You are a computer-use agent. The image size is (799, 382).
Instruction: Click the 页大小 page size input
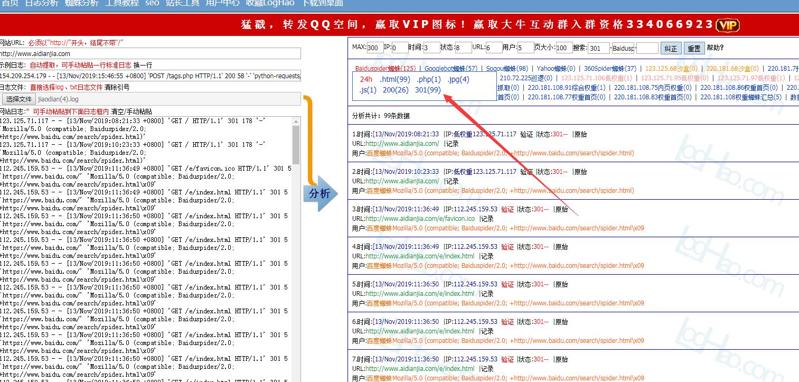tap(564, 48)
